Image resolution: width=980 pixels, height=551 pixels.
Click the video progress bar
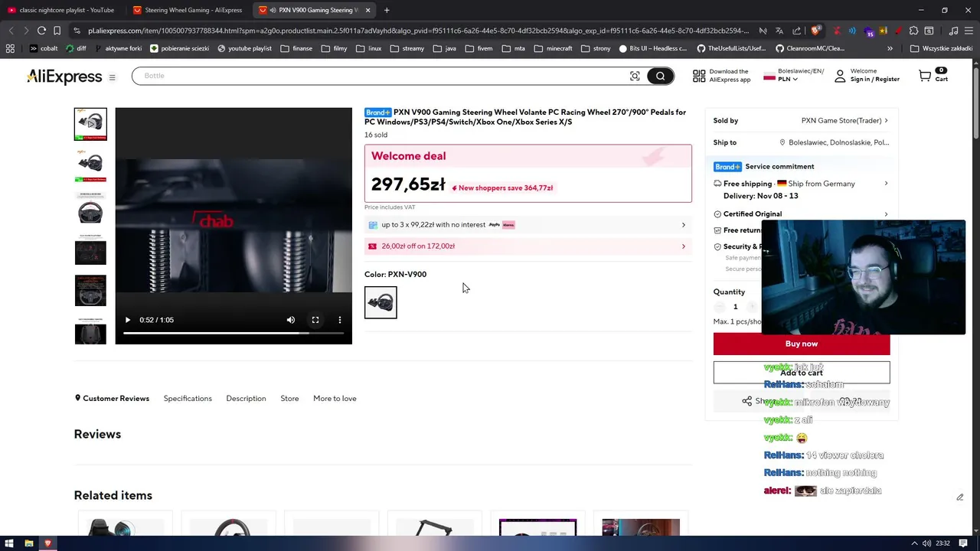234,333
